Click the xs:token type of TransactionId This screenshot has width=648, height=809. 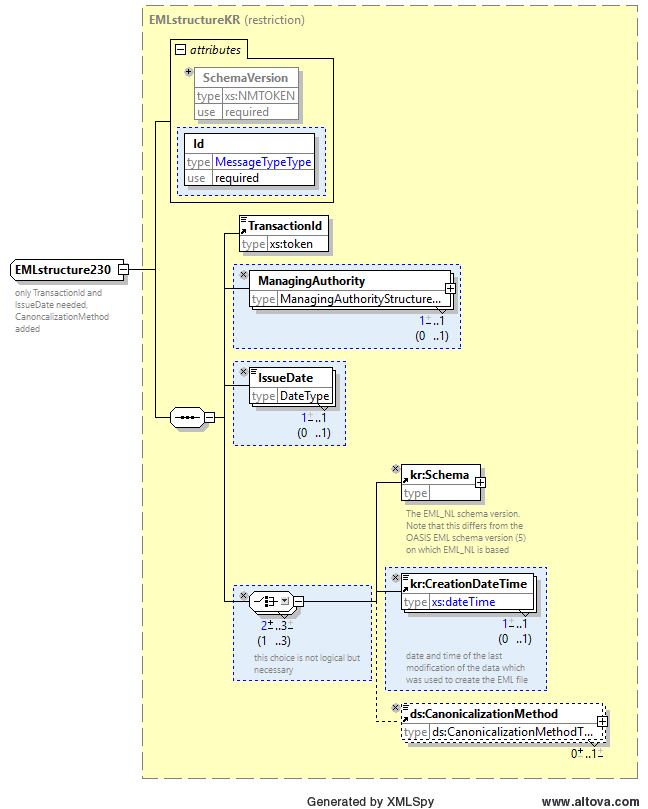(x=291, y=244)
